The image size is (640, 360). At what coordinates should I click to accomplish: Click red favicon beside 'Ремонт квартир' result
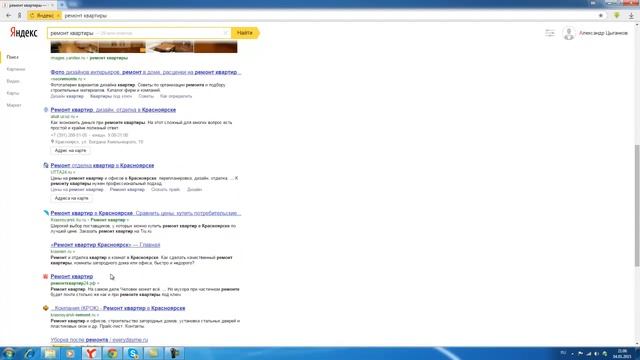[x=46, y=276]
